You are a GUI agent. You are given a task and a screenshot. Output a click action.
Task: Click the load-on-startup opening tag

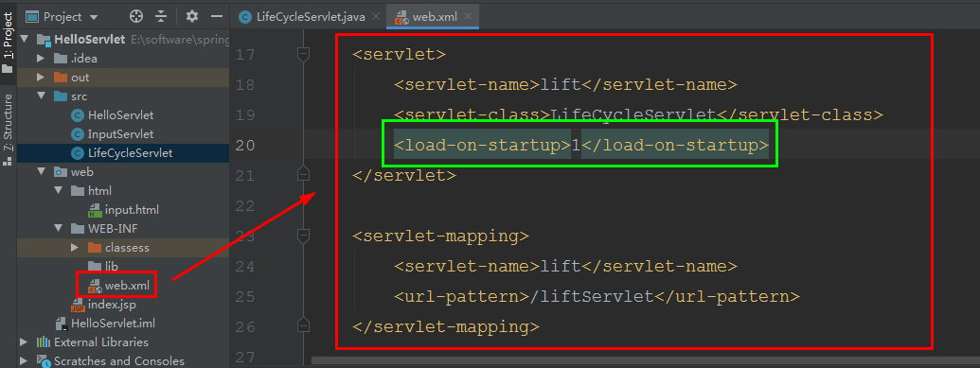click(482, 146)
